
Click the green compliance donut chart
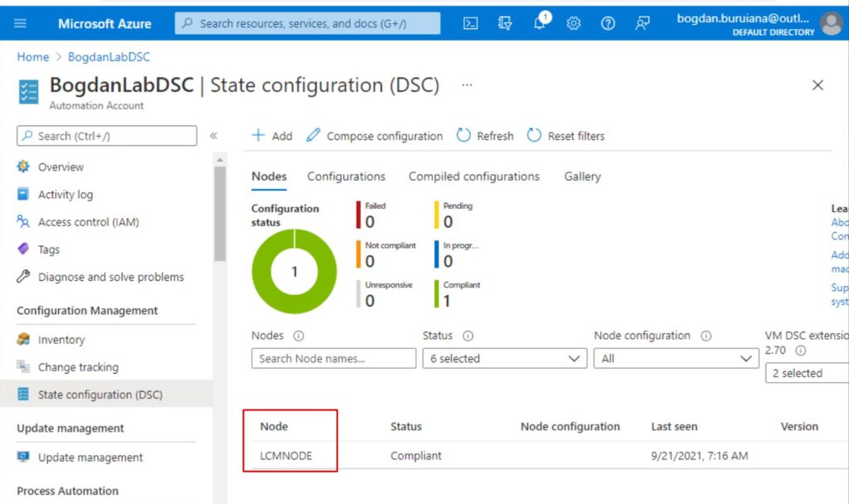294,271
